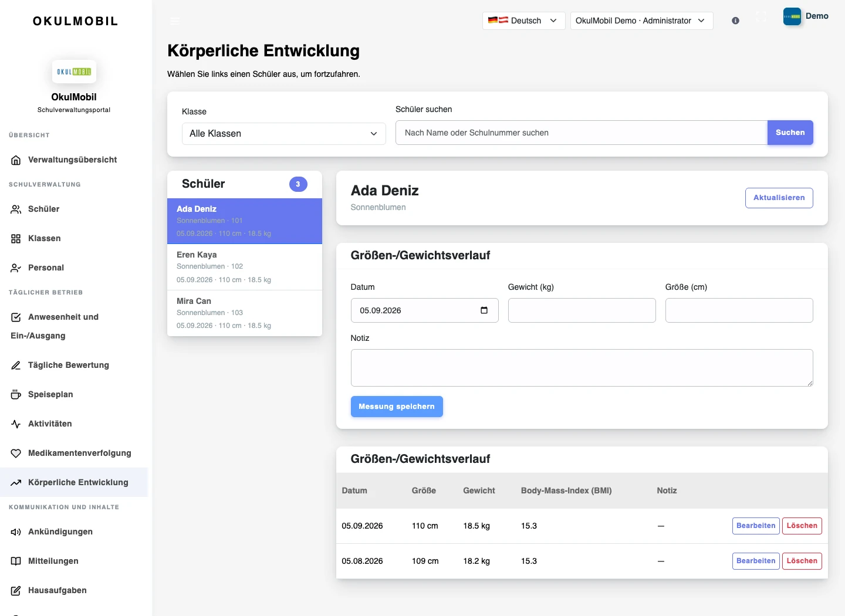Image resolution: width=845 pixels, height=616 pixels.
Task: Click the grid icon beside Klassen
Action: click(16, 239)
